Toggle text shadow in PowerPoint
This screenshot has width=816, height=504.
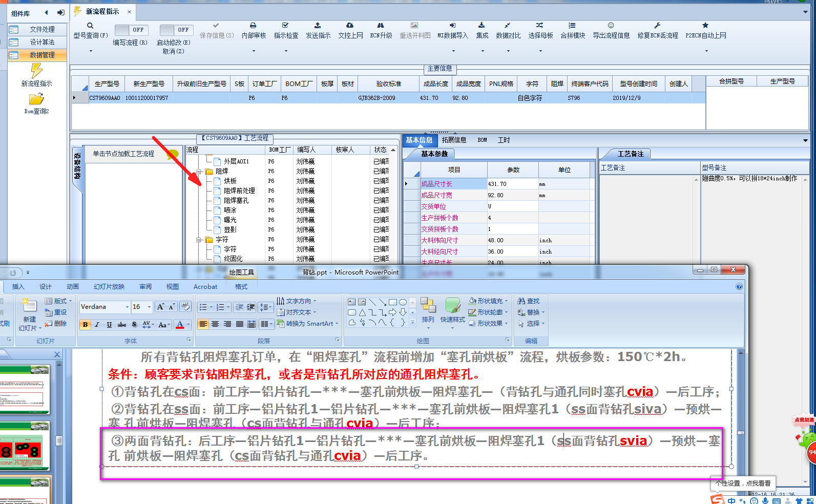(x=134, y=324)
